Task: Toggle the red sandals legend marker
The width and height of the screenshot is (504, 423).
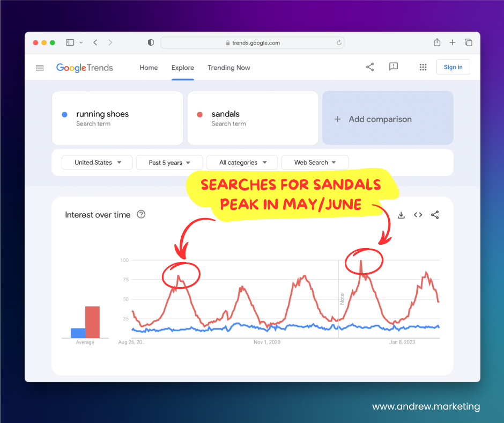Action: [x=201, y=114]
